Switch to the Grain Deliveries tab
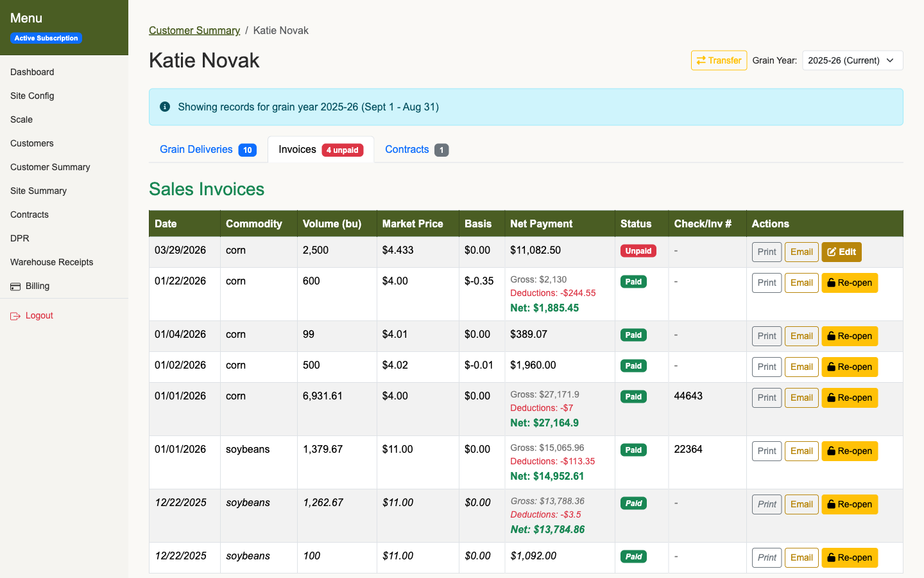 pyautogui.click(x=196, y=149)
